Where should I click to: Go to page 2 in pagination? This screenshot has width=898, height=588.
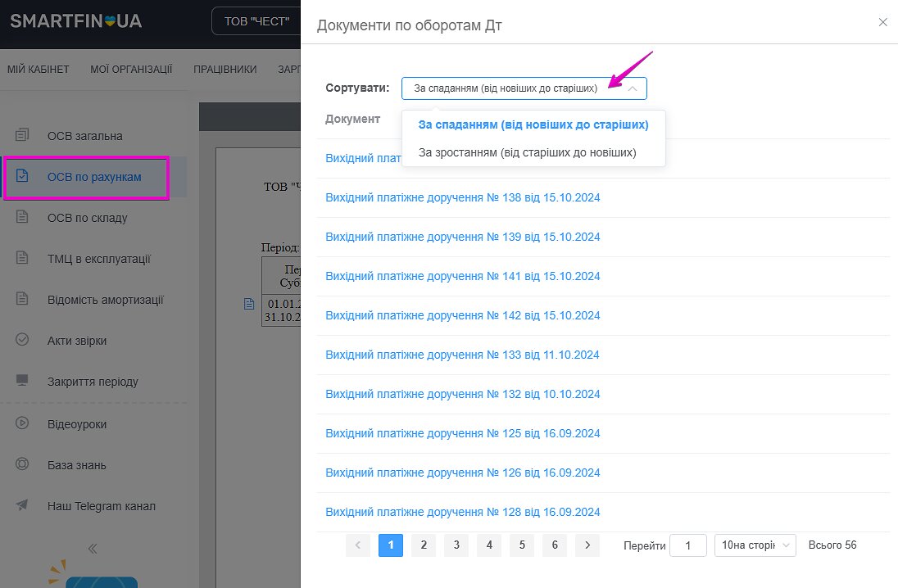tap(424, 545)
